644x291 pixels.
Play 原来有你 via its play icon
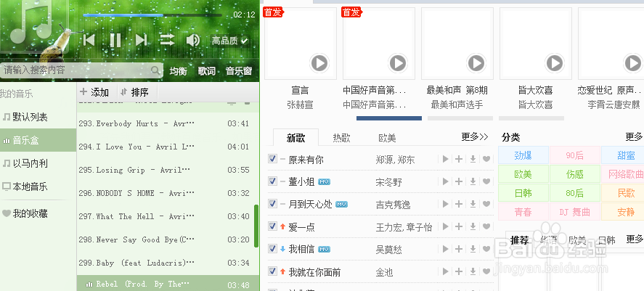pos(446,159)
